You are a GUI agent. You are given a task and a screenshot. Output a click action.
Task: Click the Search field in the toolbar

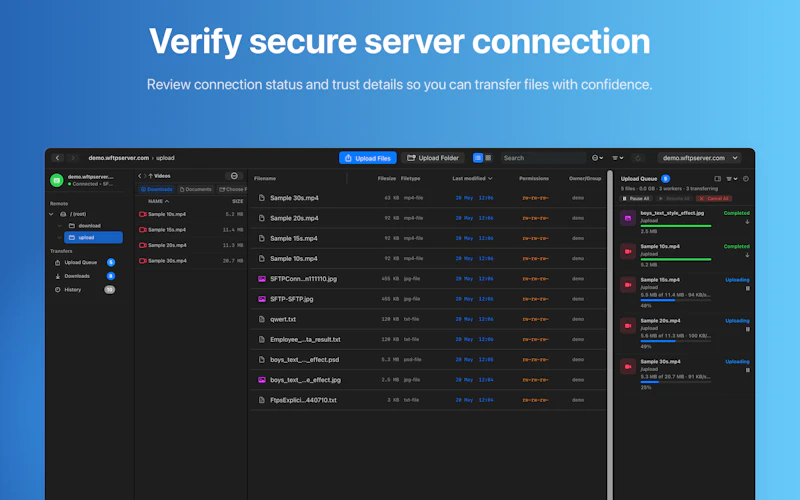click(543, 158)
